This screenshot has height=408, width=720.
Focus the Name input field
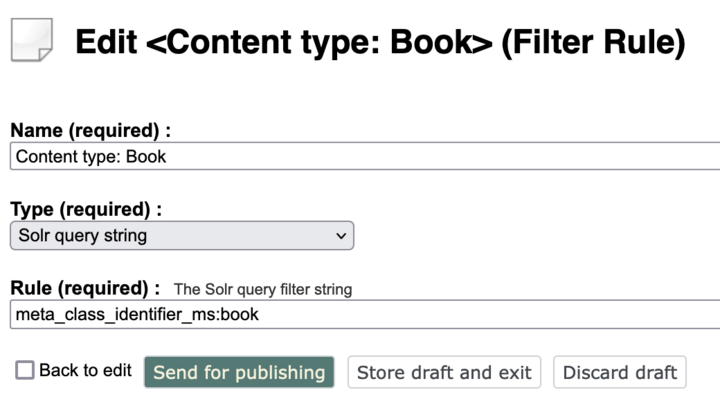click(365, 156)
